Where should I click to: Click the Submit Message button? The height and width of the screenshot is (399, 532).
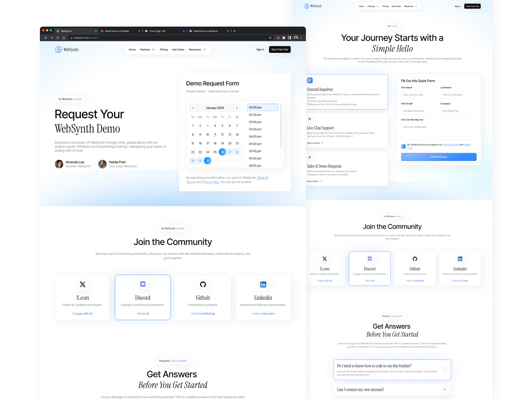[439, 157]
